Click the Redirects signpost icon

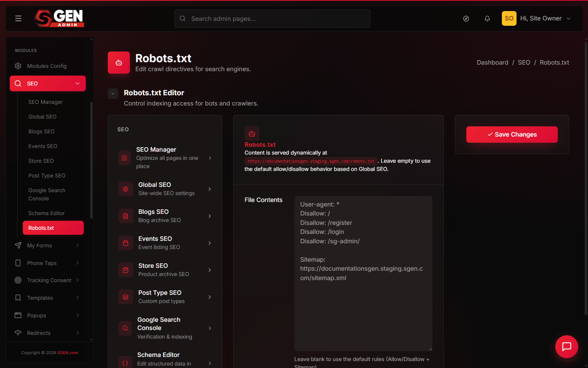(18, 333)
